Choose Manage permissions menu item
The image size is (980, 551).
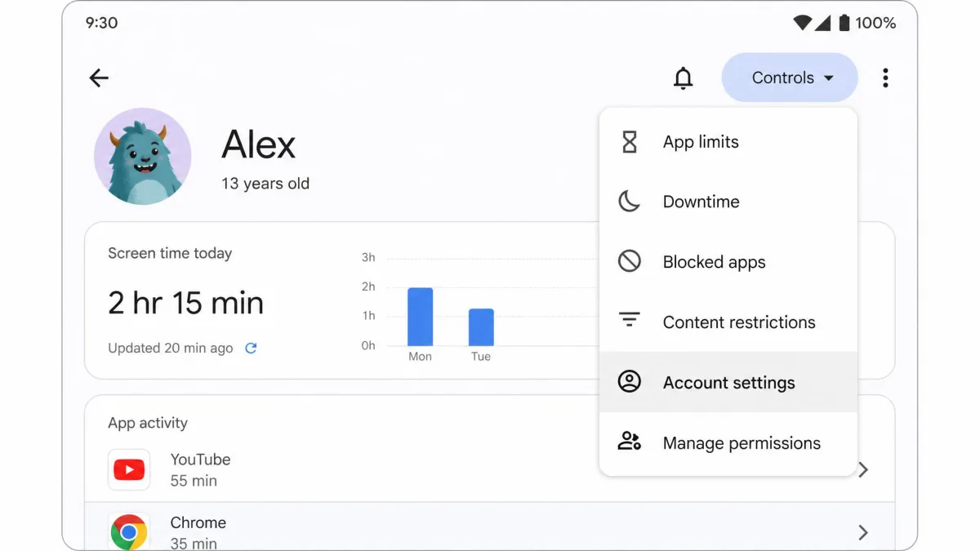[x=728, y=442]
